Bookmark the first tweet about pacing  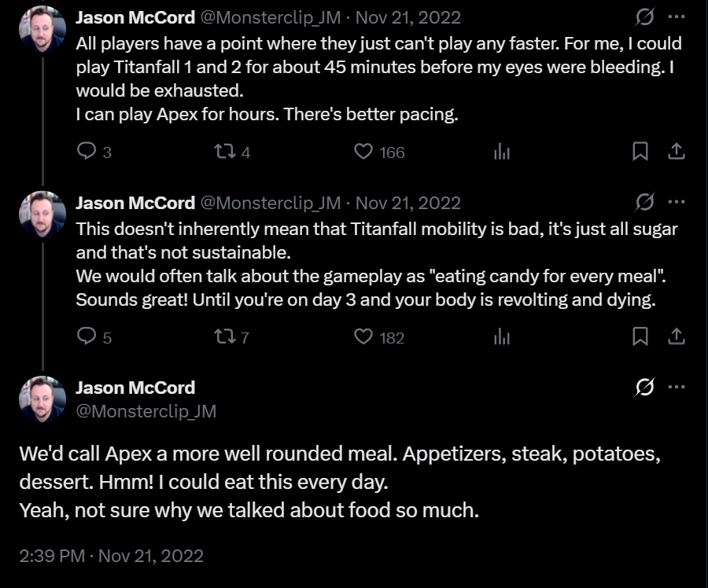click(640, 152)
